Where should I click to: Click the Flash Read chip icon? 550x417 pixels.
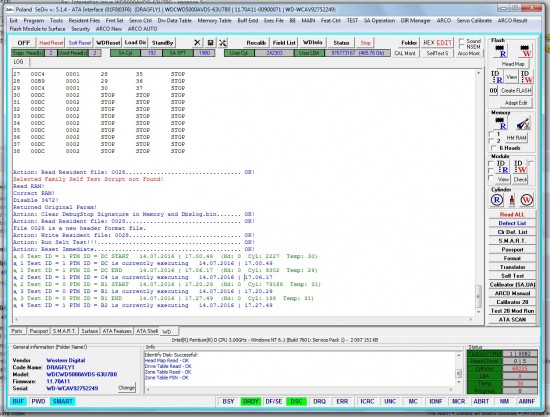501,51
